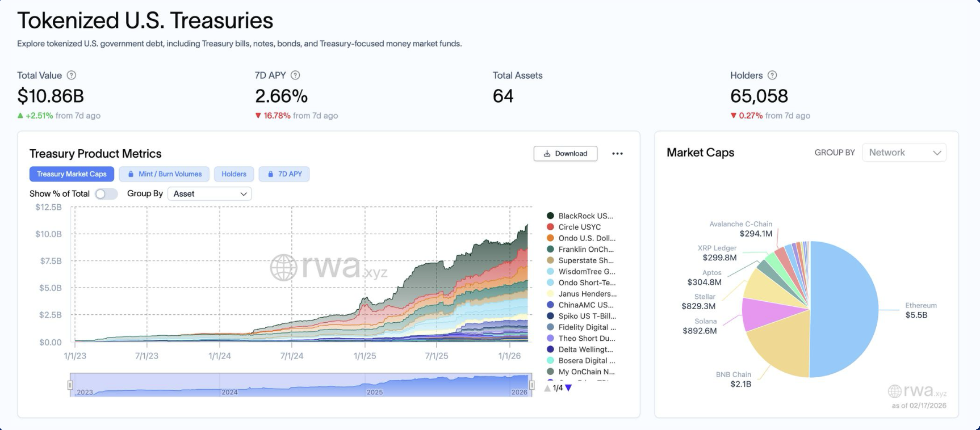
Task: Click the 7D APY info icon
Action: [295, 75]
